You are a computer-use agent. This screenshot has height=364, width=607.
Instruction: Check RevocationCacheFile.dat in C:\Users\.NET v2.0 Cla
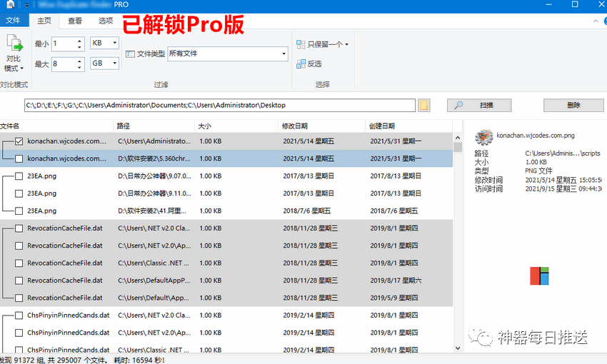(x=19, y=228)
